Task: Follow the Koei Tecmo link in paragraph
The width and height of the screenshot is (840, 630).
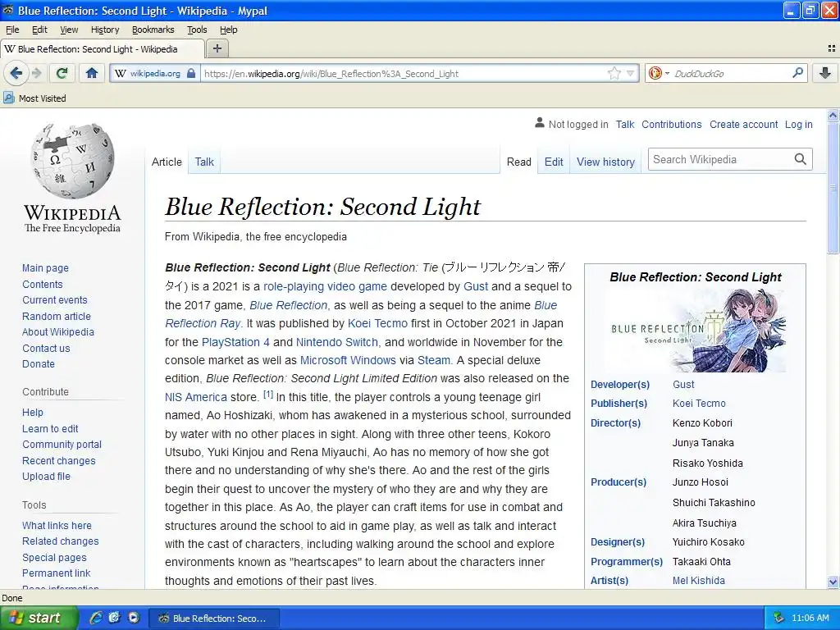Action: click(x=377, y=323)
